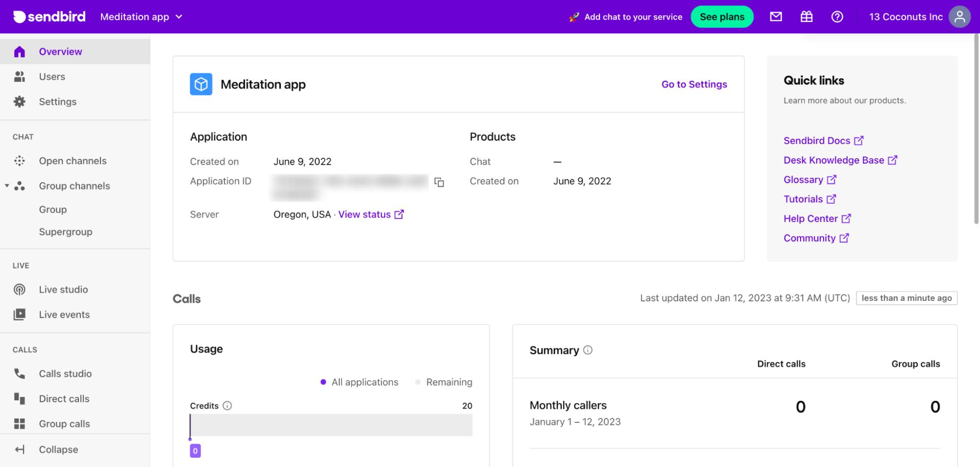This screenshot has width=980, height=467.
Task: Open the mail envelope icon
Action: pos(776,17)
